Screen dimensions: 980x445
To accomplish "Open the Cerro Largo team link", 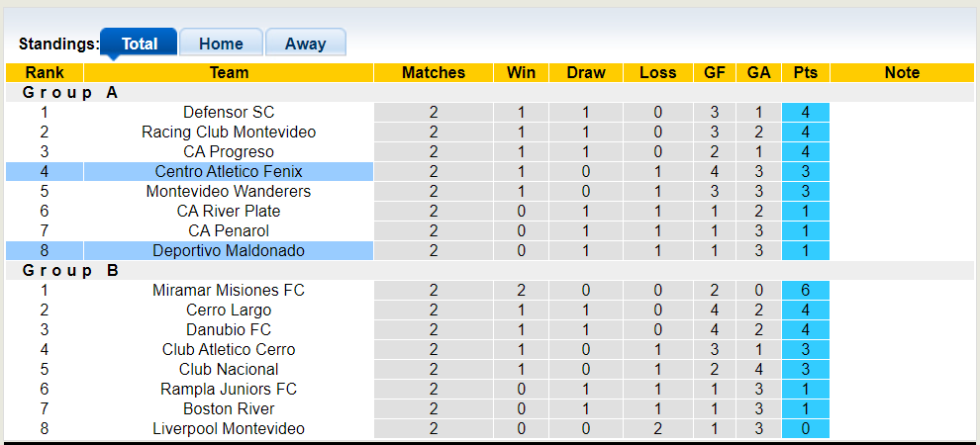I will (229, 311).
